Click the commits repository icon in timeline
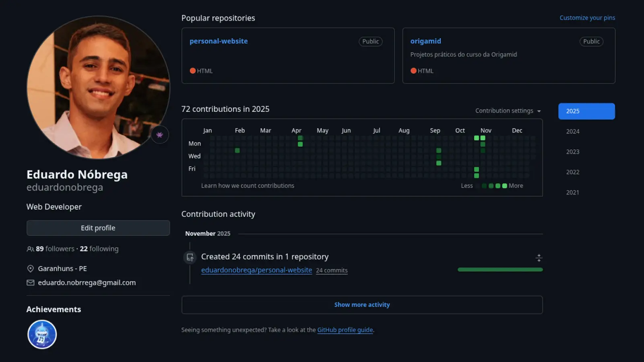The image size is (644, 362). pos(190,257)
